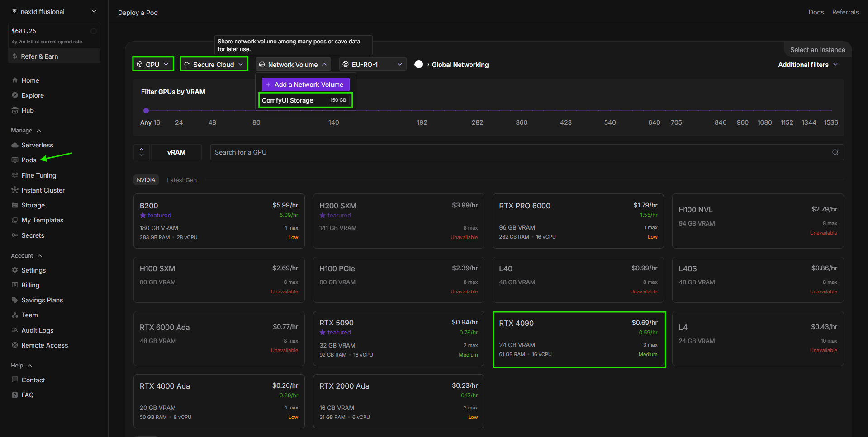Click the Explore compass icon
This screenshot has width=868, height=437.
coord(15,95)
